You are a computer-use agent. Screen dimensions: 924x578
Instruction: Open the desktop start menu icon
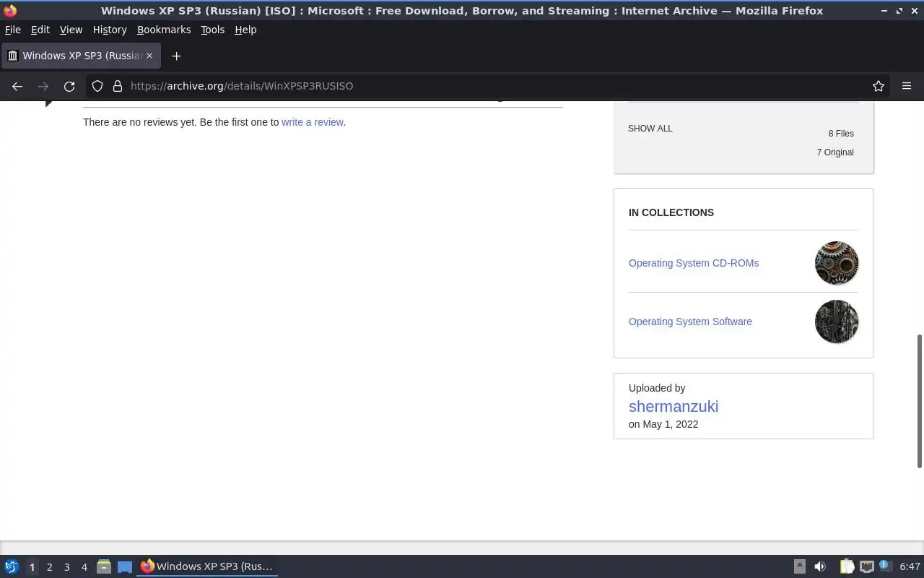12,566
